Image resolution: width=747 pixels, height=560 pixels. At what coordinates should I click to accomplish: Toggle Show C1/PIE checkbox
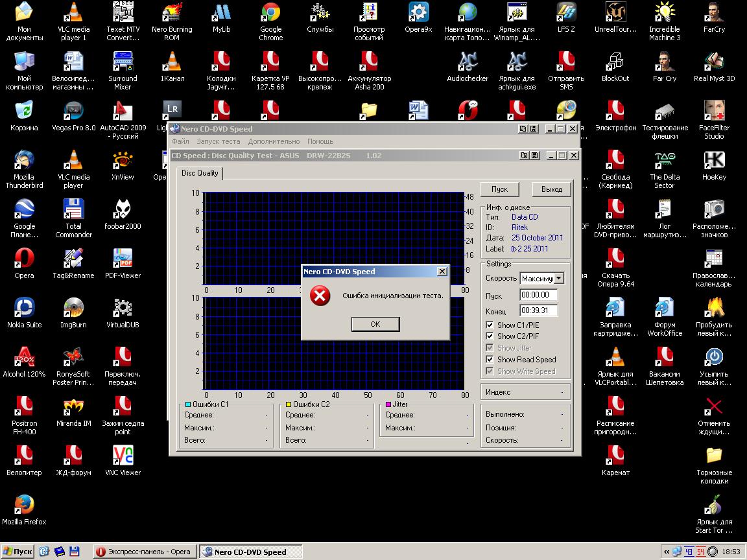pyautogui.click(x=490, y=325)
